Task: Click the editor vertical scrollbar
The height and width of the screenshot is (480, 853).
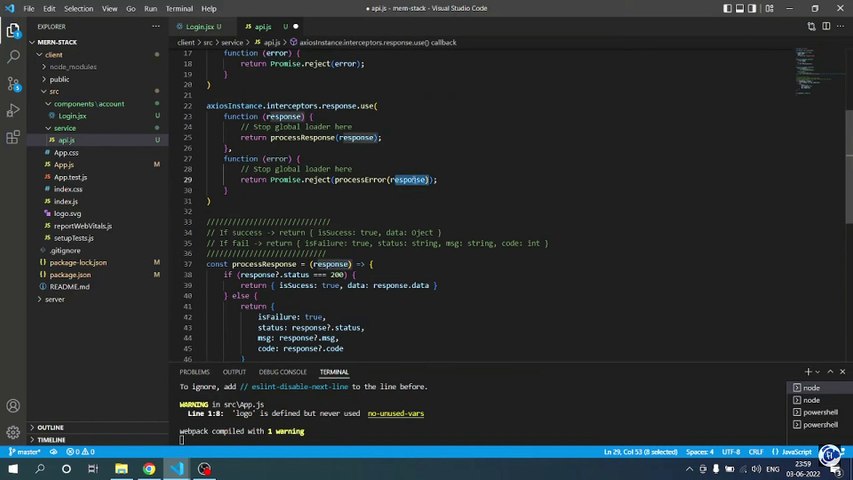Action: point(849,167)
